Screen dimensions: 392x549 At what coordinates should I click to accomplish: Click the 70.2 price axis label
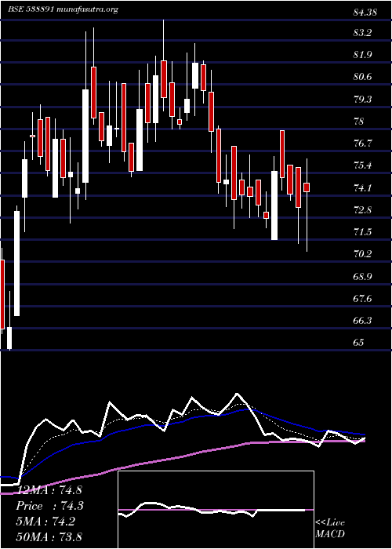(x=363, y=253)
